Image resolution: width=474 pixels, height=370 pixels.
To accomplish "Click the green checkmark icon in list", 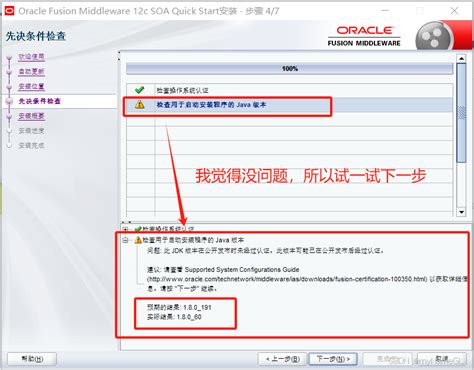I will pos(140,90).
